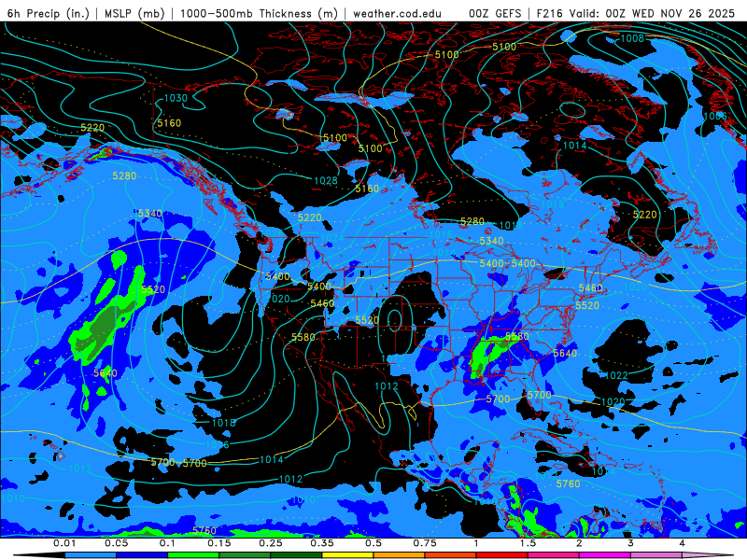Click the 1022 mb high over the Atlantic
The image size is (747, 560).
click(615, 376)
